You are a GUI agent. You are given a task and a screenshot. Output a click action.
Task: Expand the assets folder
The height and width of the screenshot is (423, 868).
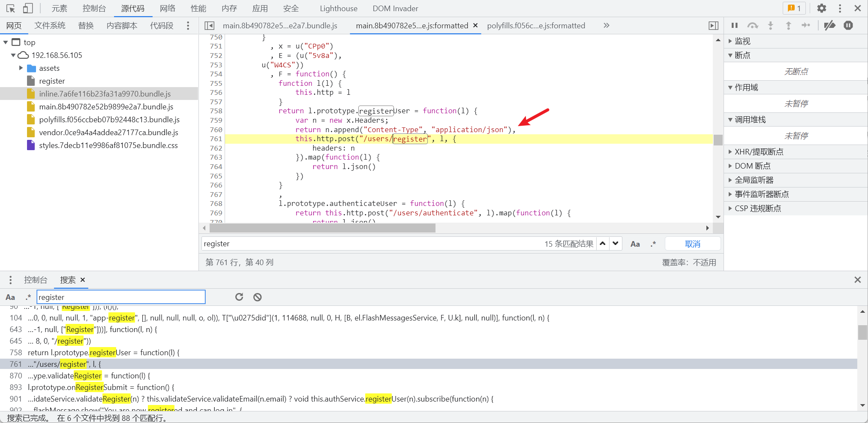21,68
